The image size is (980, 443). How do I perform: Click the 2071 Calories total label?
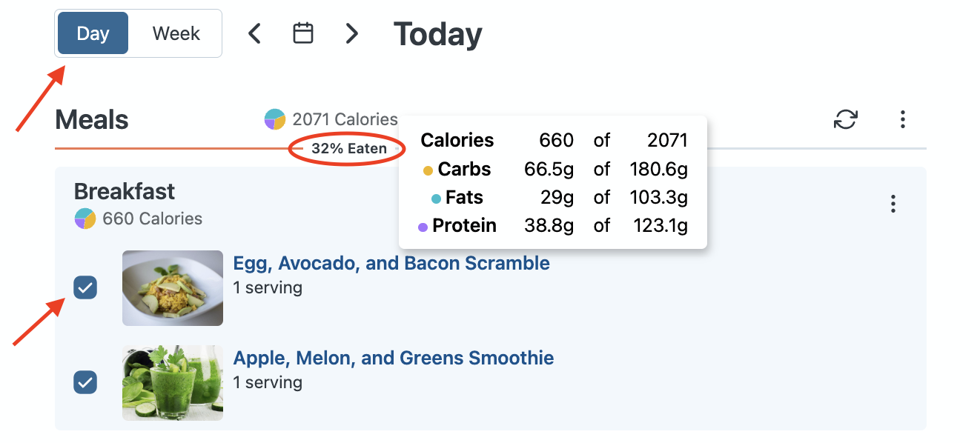point(345,119)
